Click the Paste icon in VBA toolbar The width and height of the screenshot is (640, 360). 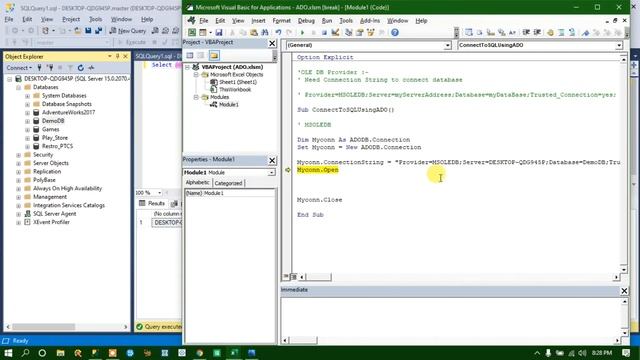click(x=254, y=32)
